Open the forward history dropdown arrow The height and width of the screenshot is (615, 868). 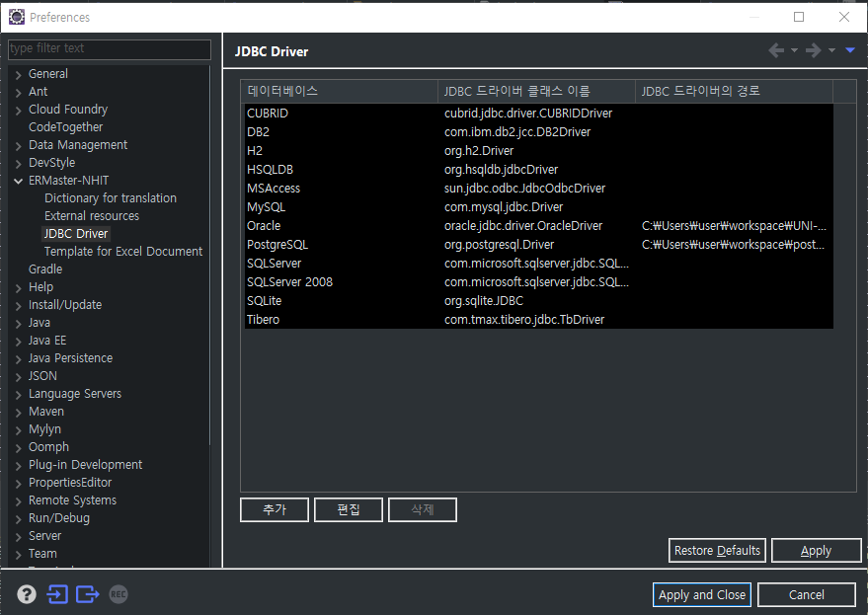pos(831,50)
